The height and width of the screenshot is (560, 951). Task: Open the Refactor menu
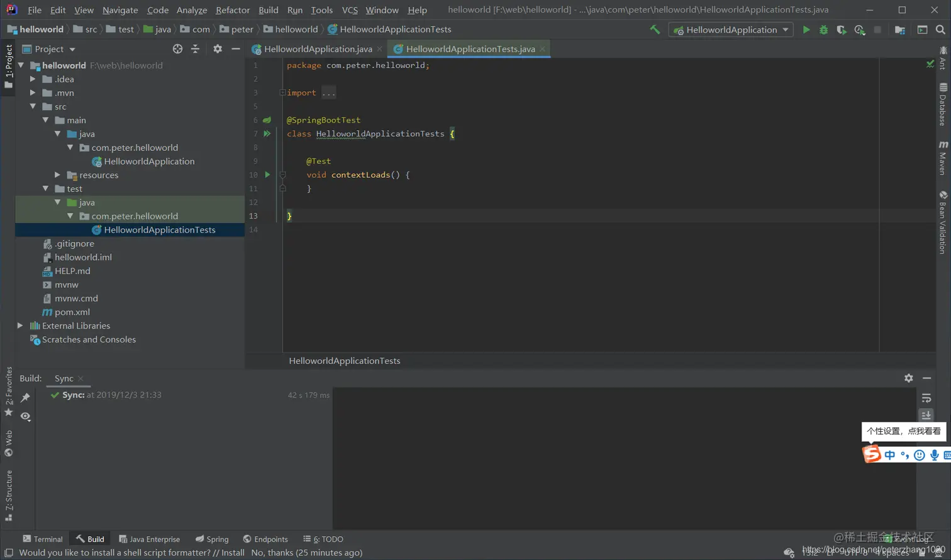point(232,10)
